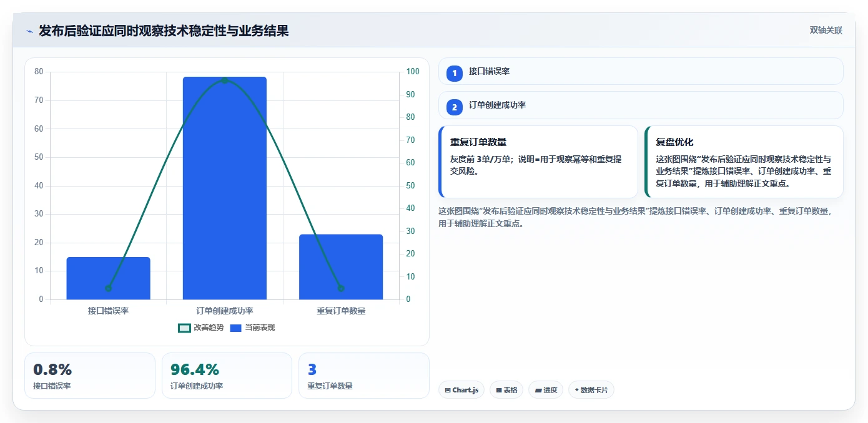The height and width of the screenshot is (423, 868).
Task: Click the 表格 tag icon
Action: pyautogui.click(x=499, y=391)
